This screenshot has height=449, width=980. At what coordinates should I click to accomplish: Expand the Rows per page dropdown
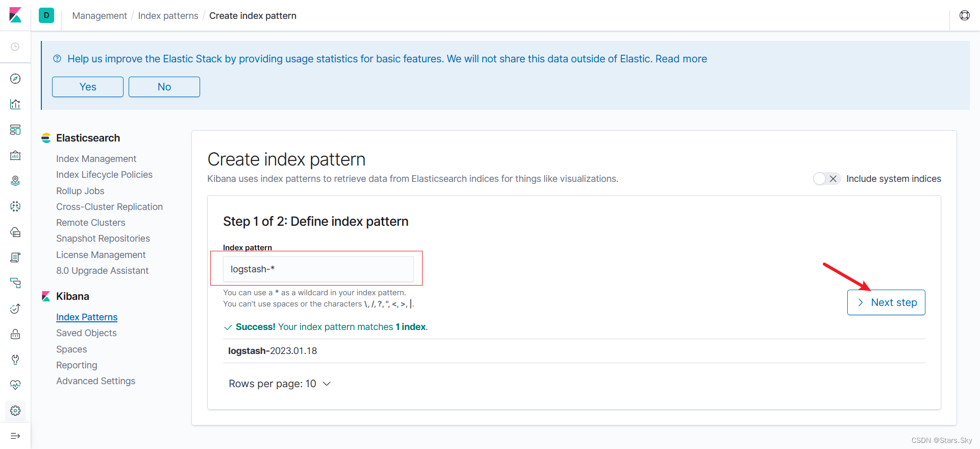[280, 384]
